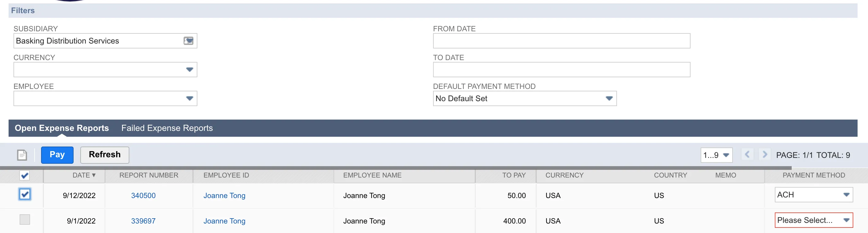Open Joanne Tong employee link for 9/1/2022

(224, 221)
